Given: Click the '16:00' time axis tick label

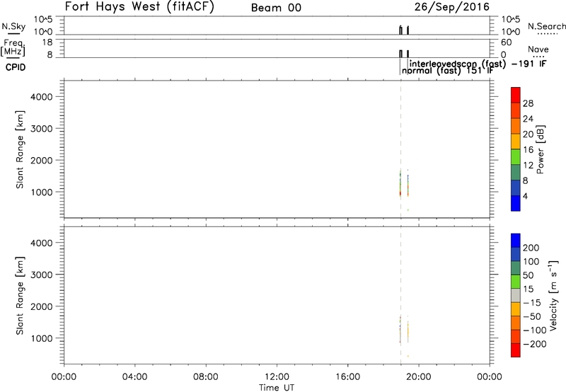Looking at the screenshot, I should [x=347, y=377].
